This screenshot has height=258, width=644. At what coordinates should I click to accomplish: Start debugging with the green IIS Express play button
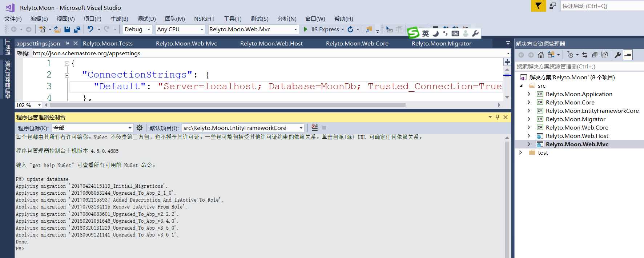305,29
